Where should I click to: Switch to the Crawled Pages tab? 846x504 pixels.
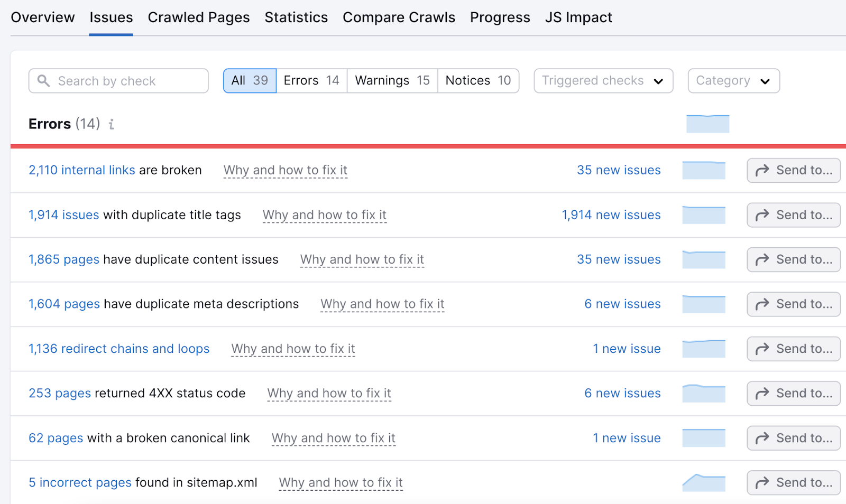[198, 17]
